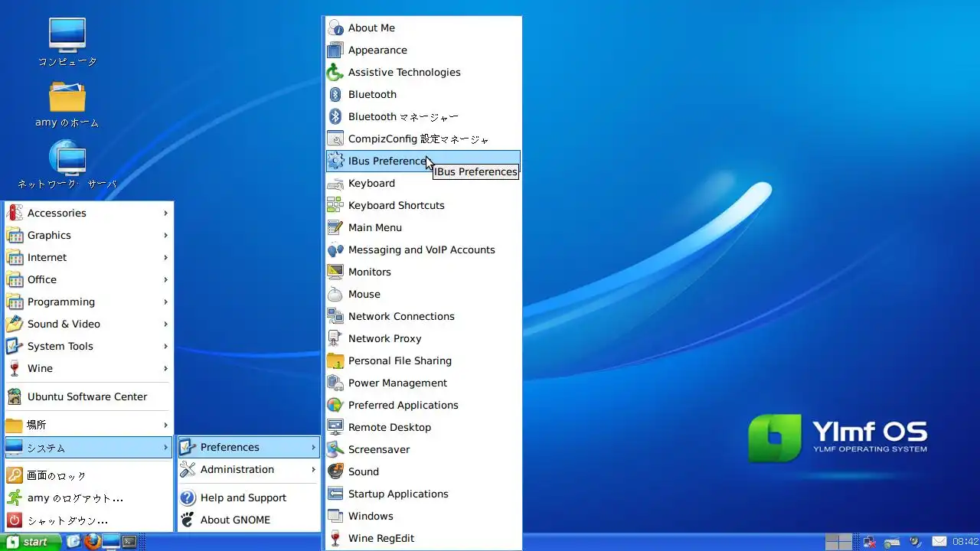The width and height of the screenshot is (980, 551).
Task: Open ネットワーク・サーバ desktop icon
Action: pos(67,165)
